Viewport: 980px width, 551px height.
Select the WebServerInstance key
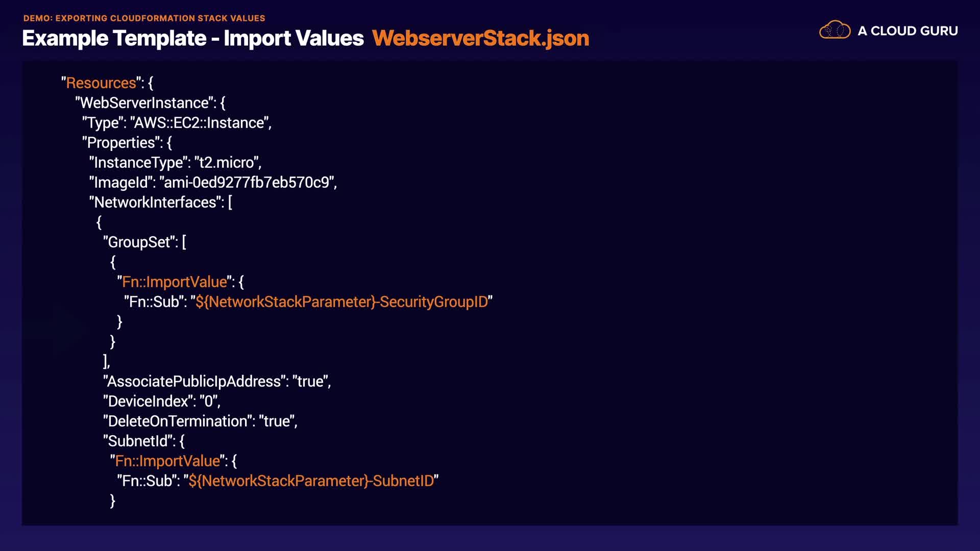(144, 103)
